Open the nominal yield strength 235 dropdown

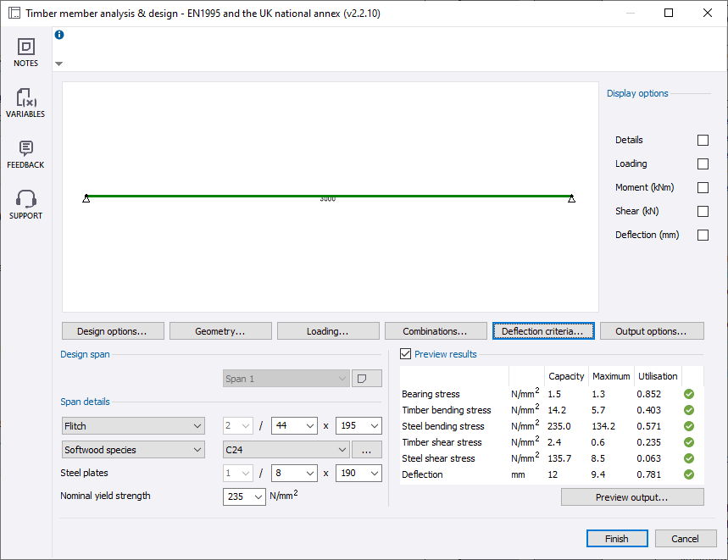[x=244, y=496]
